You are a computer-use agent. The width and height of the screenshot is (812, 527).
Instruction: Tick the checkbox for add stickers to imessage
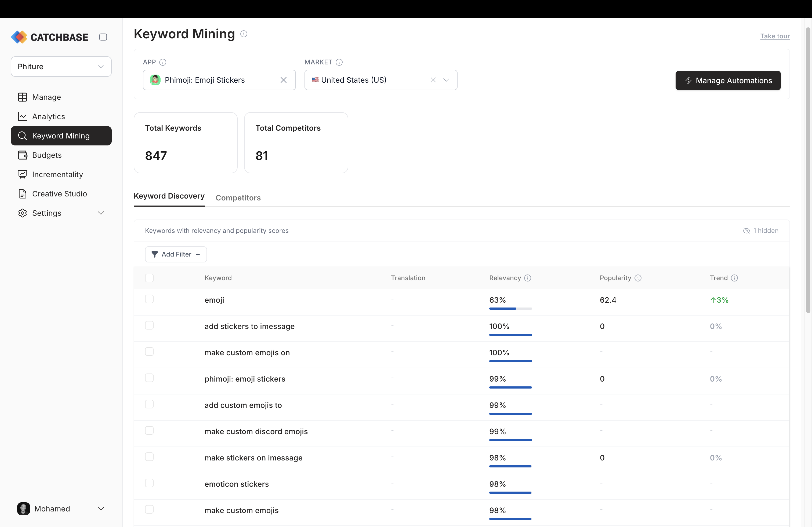[149, 325]
